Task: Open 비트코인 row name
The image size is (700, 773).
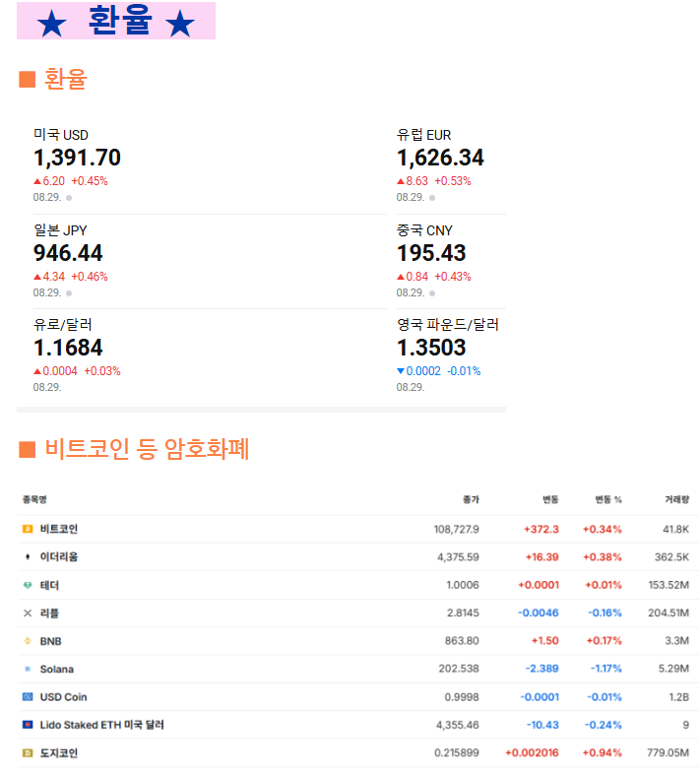Action: pos(59,529)
